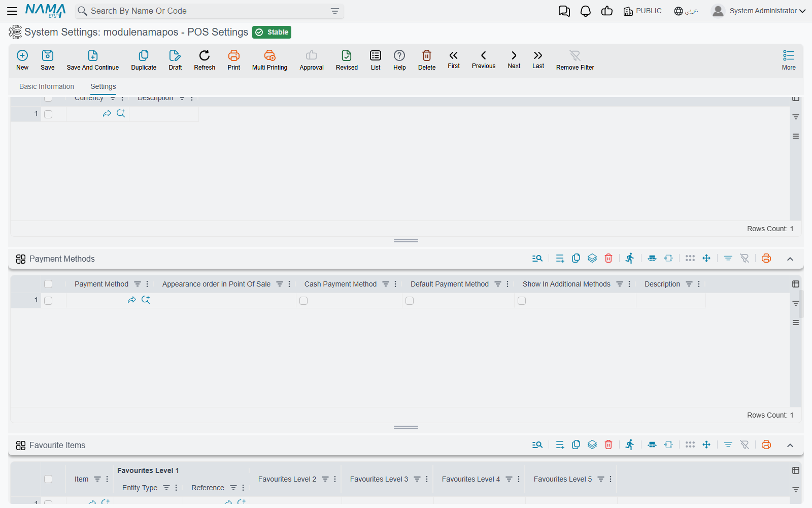Toggle Default Payment Method checkbox in row 1
The image size is (812, 508).
click(410, 301)
